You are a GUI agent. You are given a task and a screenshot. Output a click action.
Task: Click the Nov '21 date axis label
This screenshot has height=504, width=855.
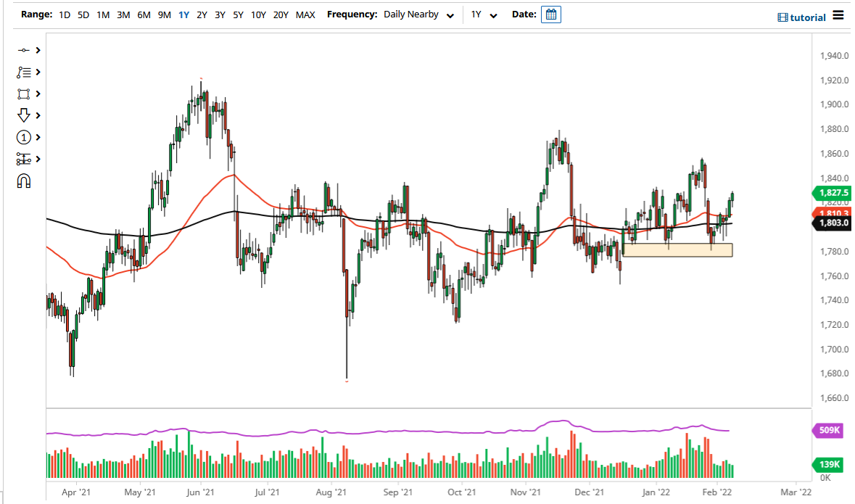pyautogui.click(x=526, y=492)
